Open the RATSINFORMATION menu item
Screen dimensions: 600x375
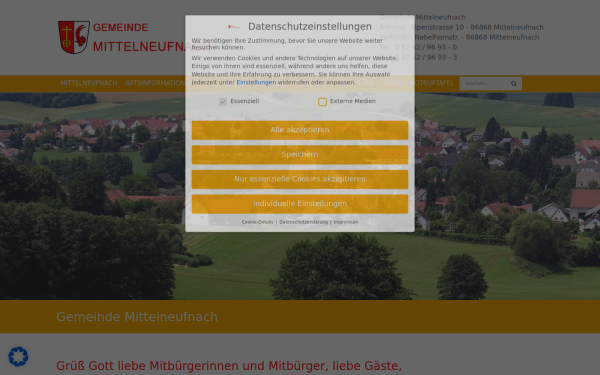click(155, 83)
